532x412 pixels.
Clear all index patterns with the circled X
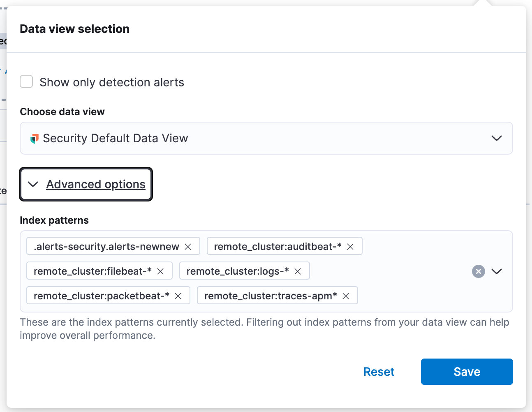478,271
